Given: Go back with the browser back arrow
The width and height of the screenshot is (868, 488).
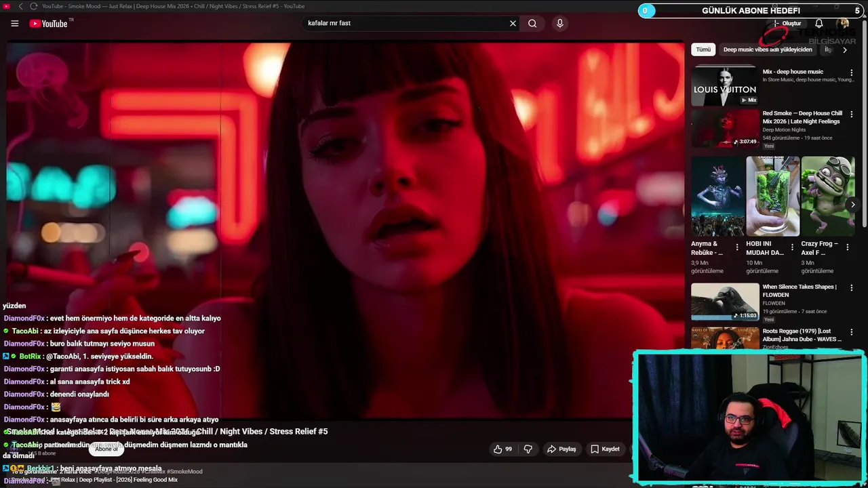Looking at the screenshot, I should coord(20,6).
